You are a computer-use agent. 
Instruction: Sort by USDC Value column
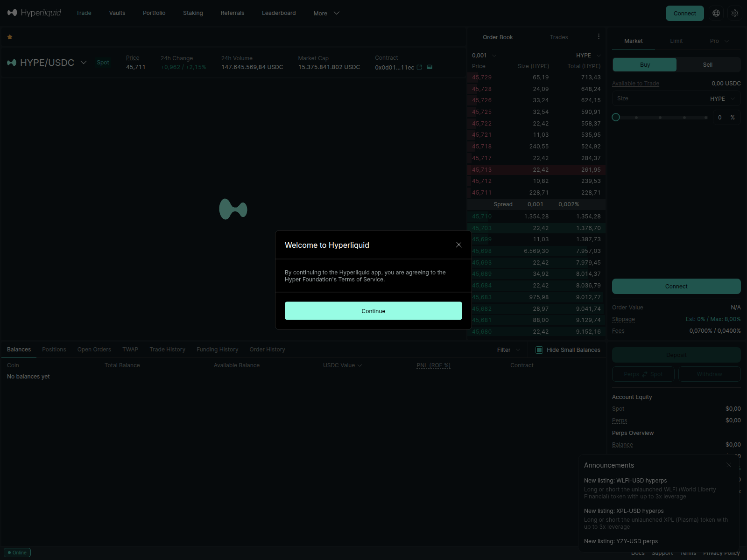[342, 365]
